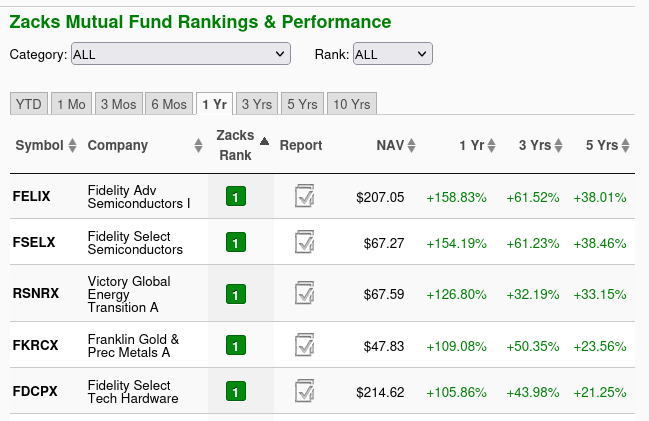
Task: Sort by the Company column arrows
Action: tap(198, 145)
